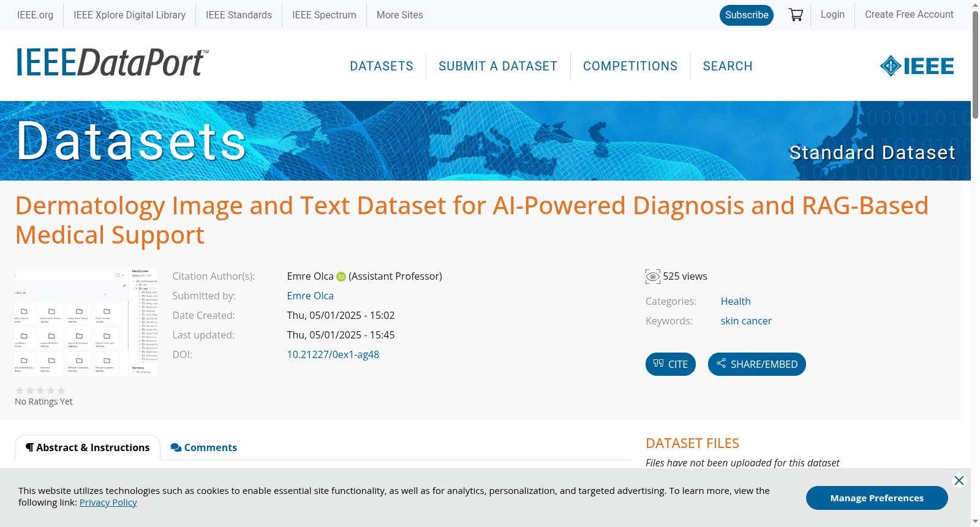Open the SHARE/EMBED button
The image size is (980, 527).
pyautogui.click(x=757, y=364)
